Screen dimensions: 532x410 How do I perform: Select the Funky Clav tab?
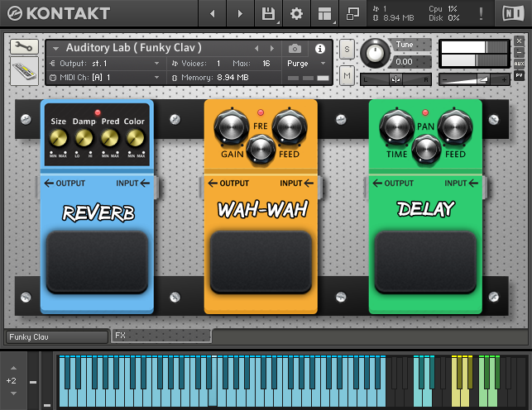click(x=56, y=337)
